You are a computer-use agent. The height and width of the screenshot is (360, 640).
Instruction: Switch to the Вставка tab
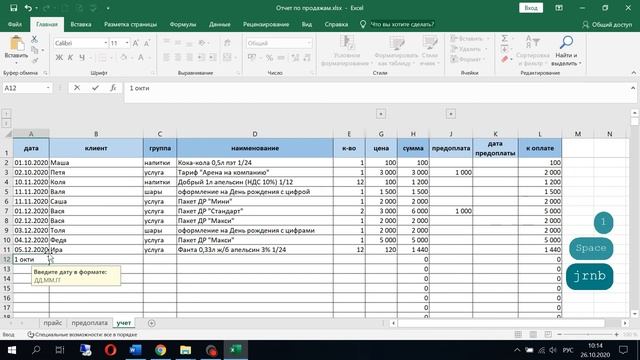81,24
